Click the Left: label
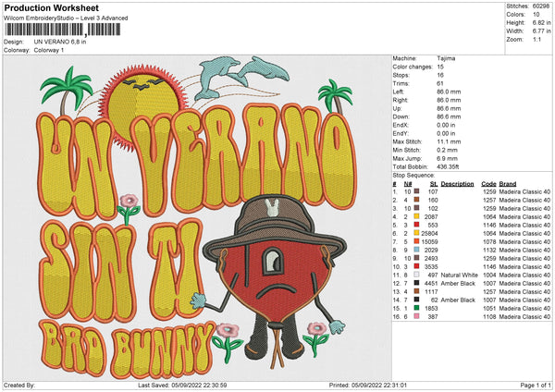 pyautogui.click(x=398, y=92)
